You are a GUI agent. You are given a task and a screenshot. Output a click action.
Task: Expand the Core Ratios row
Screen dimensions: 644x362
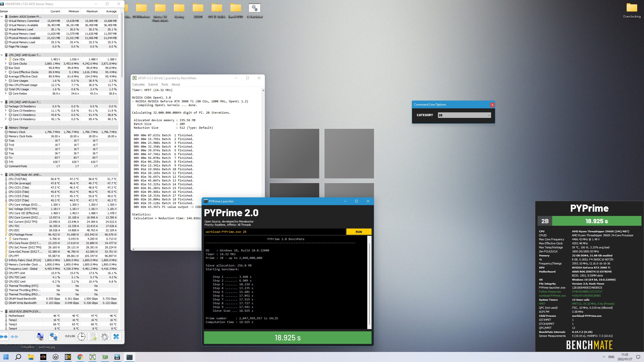(x=6, y=94)
